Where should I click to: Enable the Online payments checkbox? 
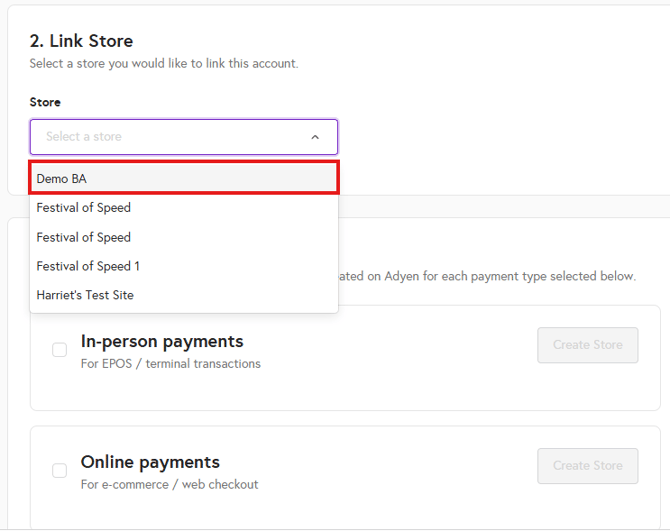(60, 470)
